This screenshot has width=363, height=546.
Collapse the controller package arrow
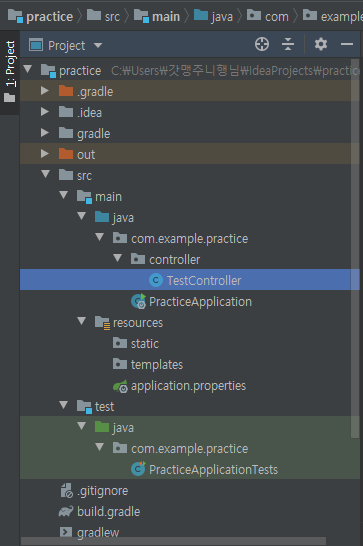tap(118, 258)
